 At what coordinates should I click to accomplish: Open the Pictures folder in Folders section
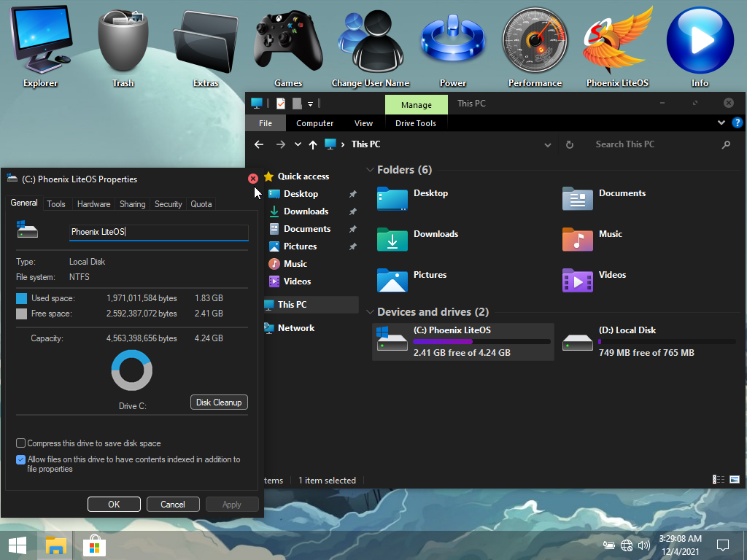[411, 281]
